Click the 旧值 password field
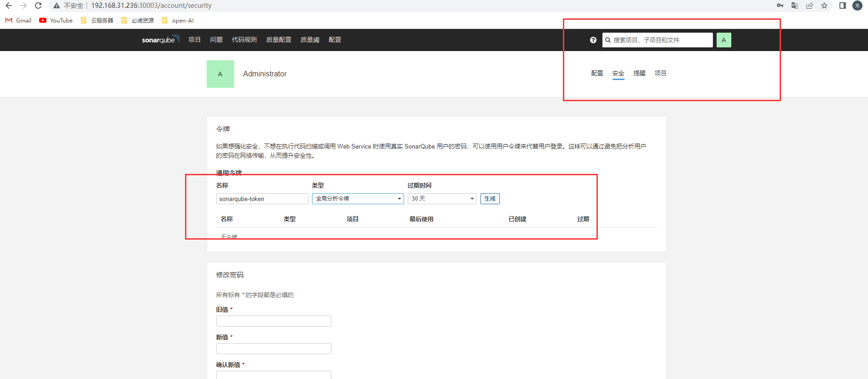This screenshot has height=379, width=868. [274, 321]
